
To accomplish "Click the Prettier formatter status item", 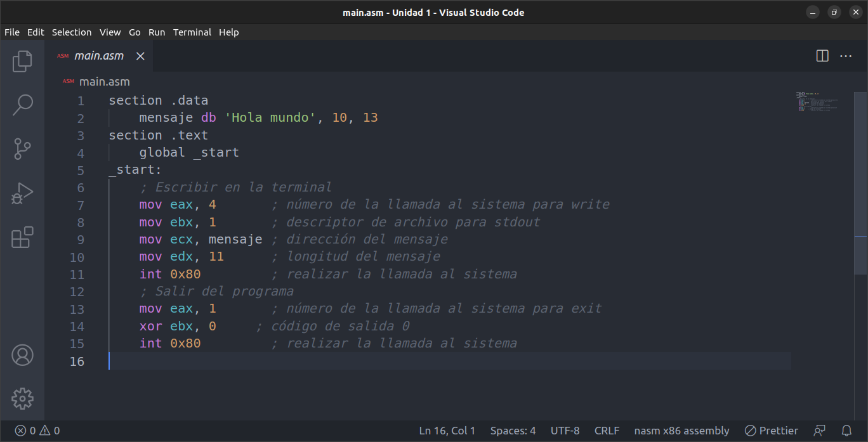I will coord(771,430).
